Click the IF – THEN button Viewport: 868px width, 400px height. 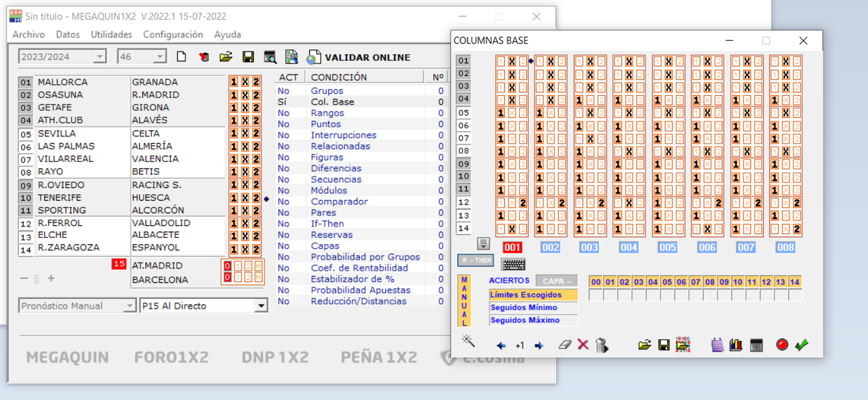coord(475,260)
